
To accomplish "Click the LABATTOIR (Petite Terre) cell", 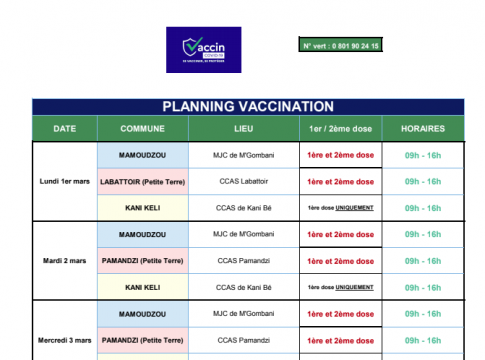I will (x=143, y=182).
